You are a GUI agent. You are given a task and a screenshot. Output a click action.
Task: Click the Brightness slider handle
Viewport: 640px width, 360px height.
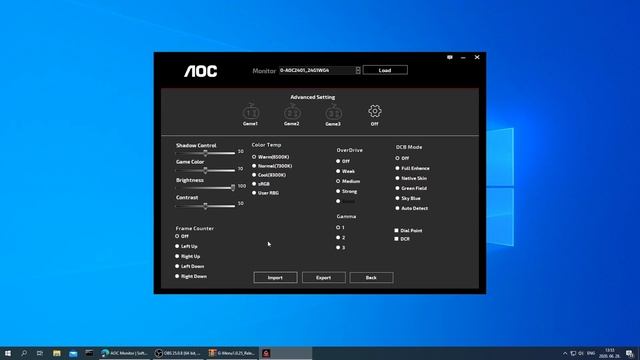(233, 188)
